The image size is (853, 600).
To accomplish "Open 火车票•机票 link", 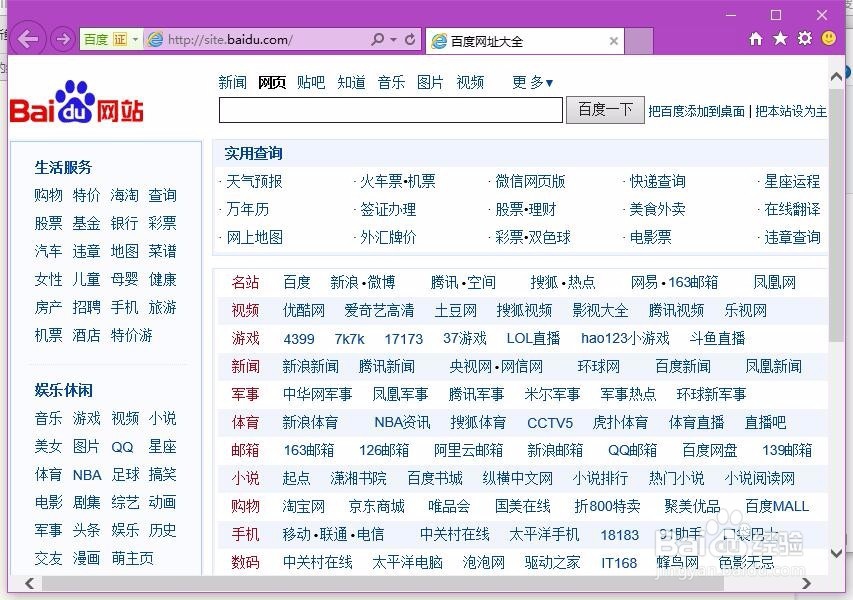I will tap(398, 181).
